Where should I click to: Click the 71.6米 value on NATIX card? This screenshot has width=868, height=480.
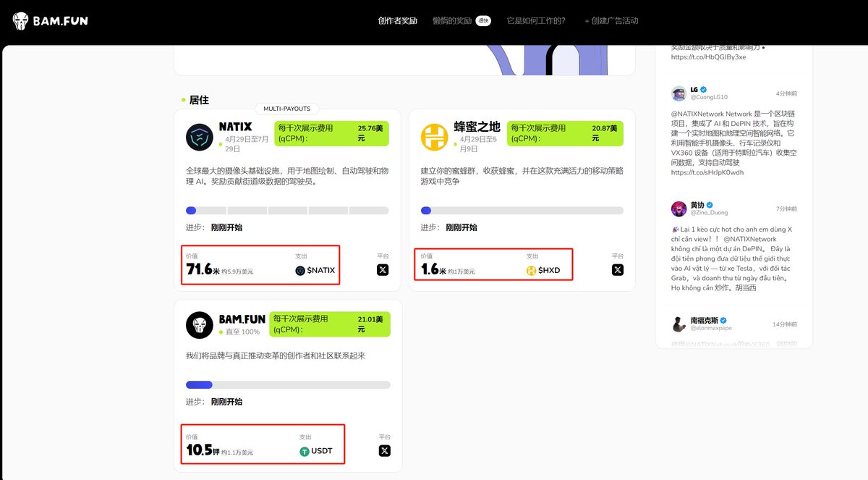click(203, 269)
